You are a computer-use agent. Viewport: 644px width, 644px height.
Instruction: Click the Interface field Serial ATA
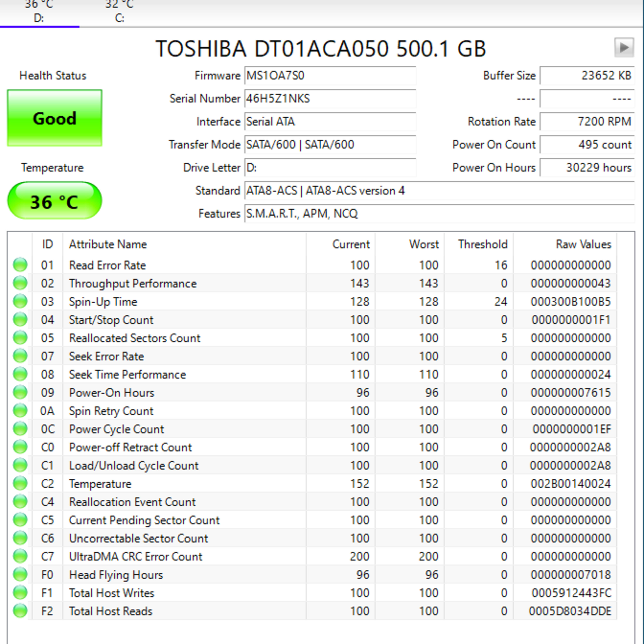(330, 122)
